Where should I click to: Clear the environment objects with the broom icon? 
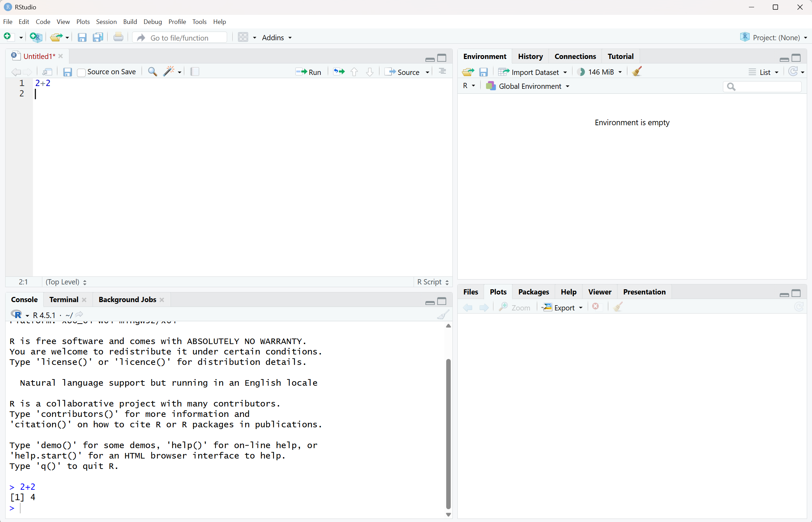(637, 72)
